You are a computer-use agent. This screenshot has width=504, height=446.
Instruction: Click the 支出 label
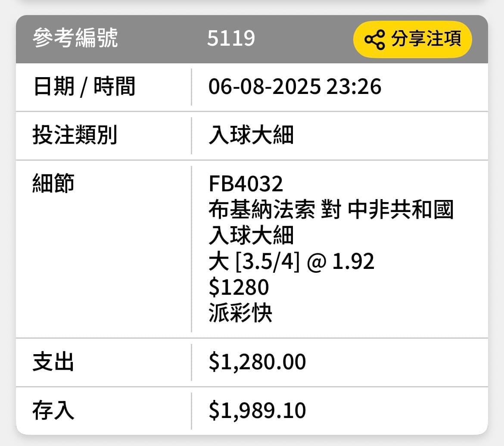(53, 362)
